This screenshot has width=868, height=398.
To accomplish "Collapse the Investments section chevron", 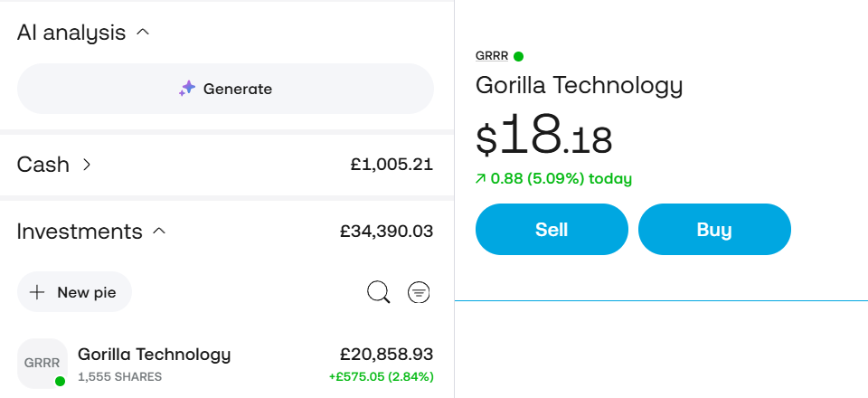I will click(159, 231).
